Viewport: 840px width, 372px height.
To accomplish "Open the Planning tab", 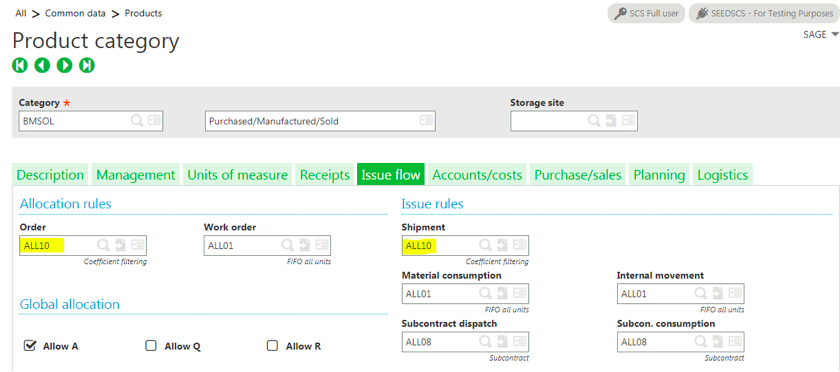I will pos(659,175).
